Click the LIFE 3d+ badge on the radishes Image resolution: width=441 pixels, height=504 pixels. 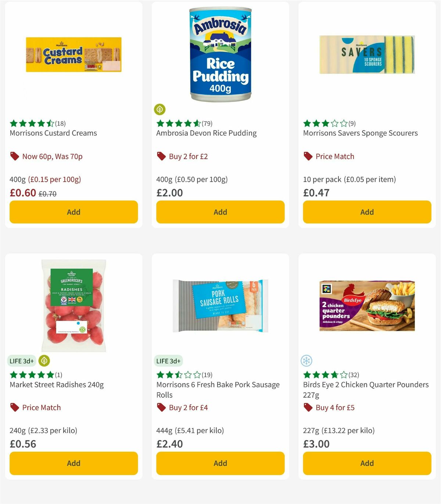pyautogui.click(x=22, y=361)
